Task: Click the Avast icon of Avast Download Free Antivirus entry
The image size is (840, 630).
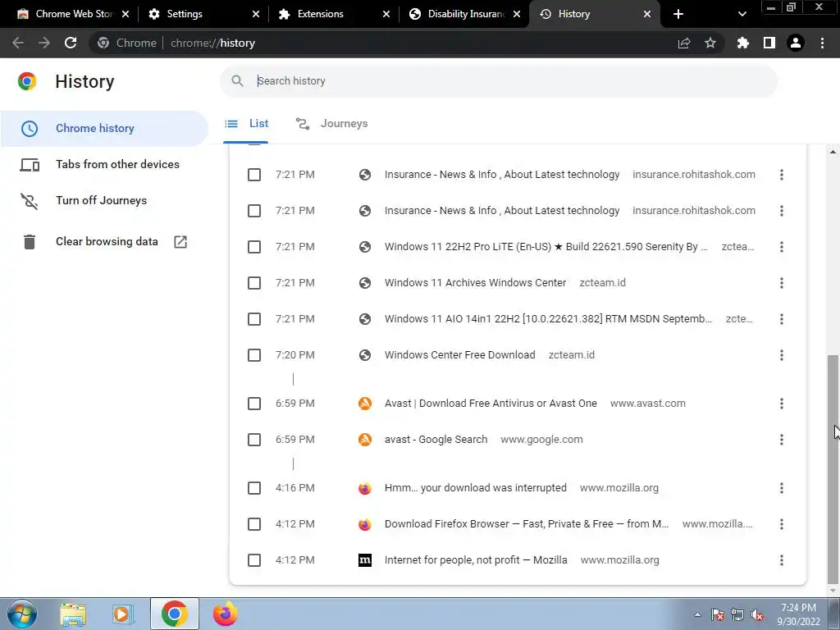Action: click(x=365, y=404)
